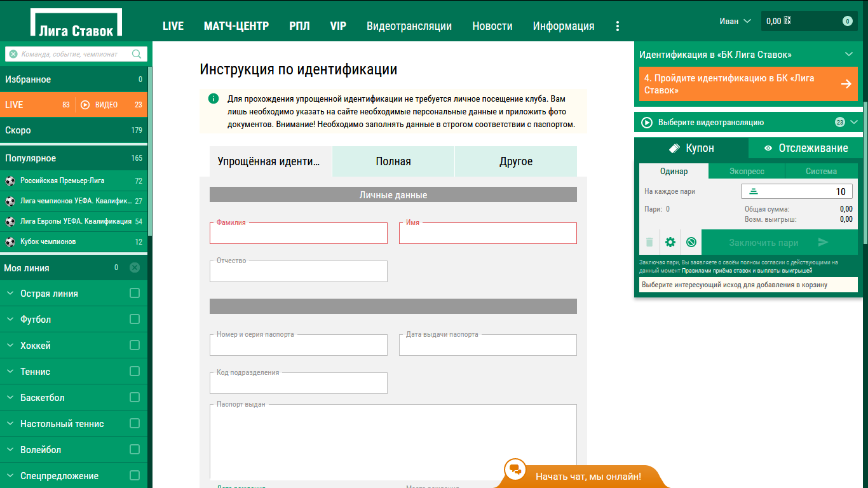
Task: Click the Номер и серия паспорта field
Action: [x=299, y=345]
